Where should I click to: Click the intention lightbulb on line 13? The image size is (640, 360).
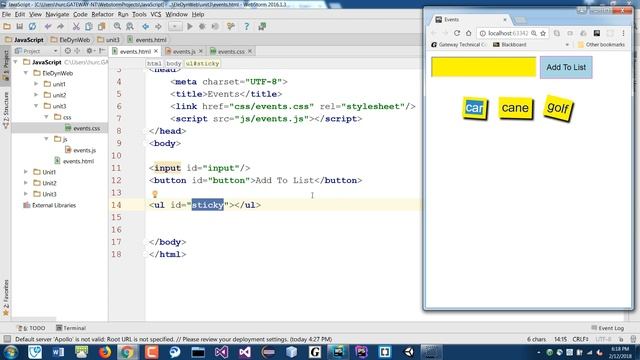click(x=155, y=194)
